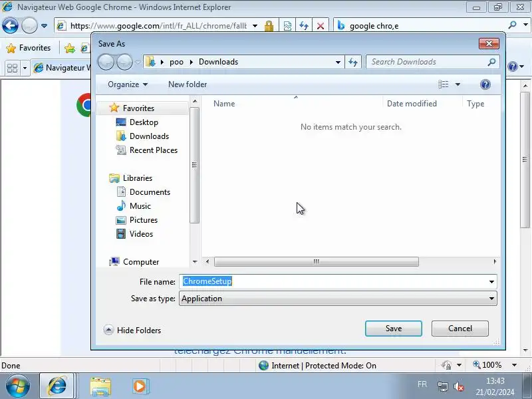Open the IE zoom level 100% button
This screenshot has height=399, width=532.
[x=487, y=365]
